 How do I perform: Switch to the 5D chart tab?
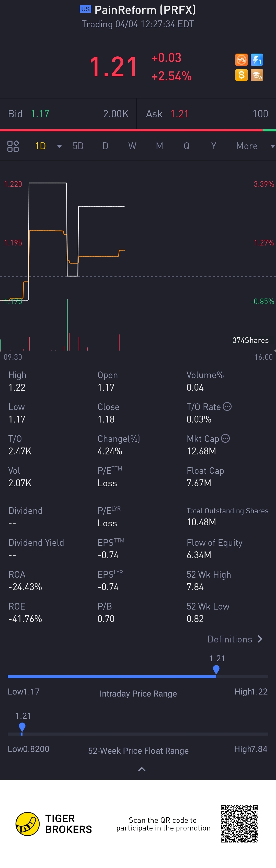pyautogui.click(x=78, y=146)
